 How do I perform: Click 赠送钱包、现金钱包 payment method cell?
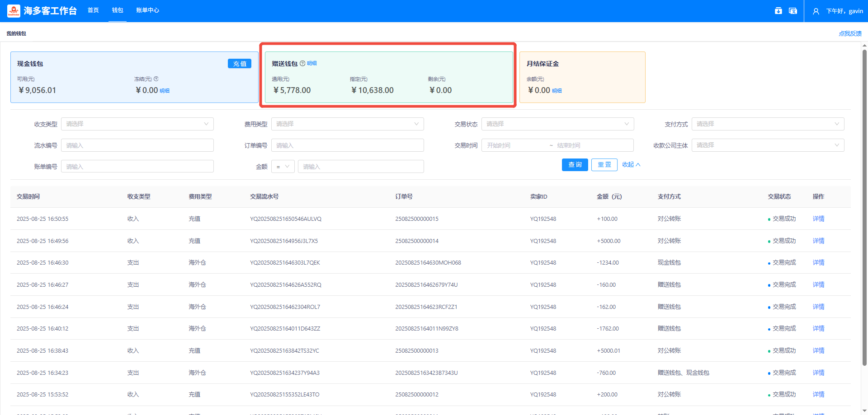coord(683,373)
